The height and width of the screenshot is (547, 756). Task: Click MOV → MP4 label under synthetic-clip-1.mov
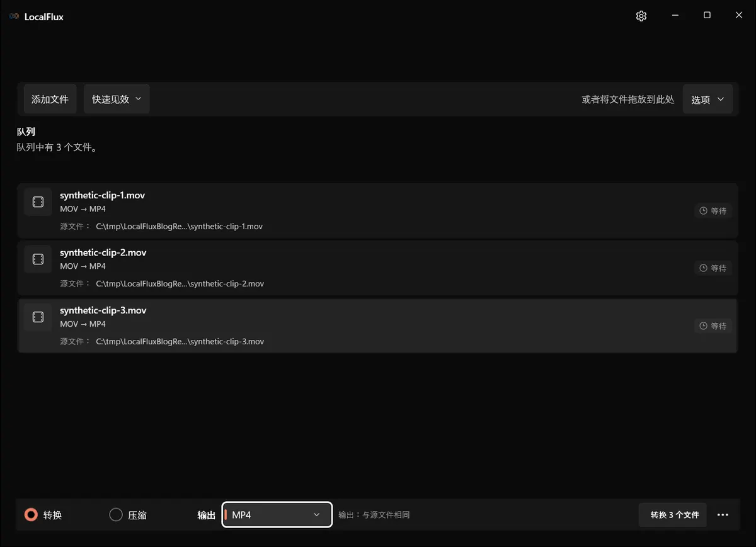83,209
